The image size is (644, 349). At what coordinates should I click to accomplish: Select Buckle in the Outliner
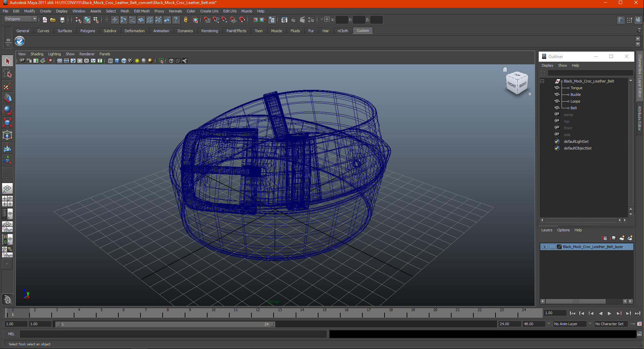click(x=576, y=95)
